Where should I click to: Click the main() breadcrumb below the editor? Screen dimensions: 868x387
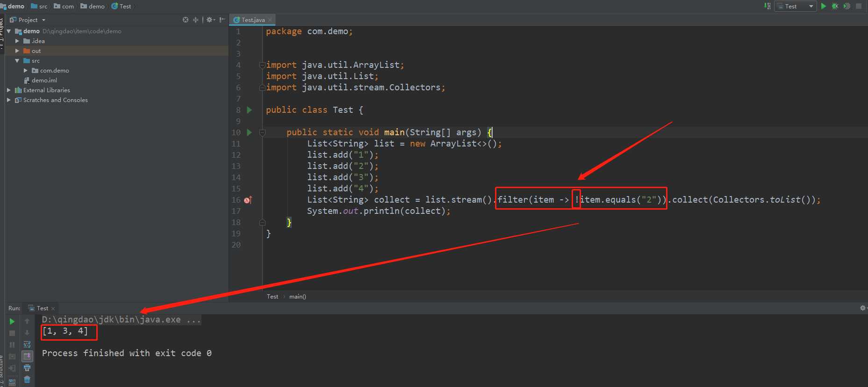(298, 297)
